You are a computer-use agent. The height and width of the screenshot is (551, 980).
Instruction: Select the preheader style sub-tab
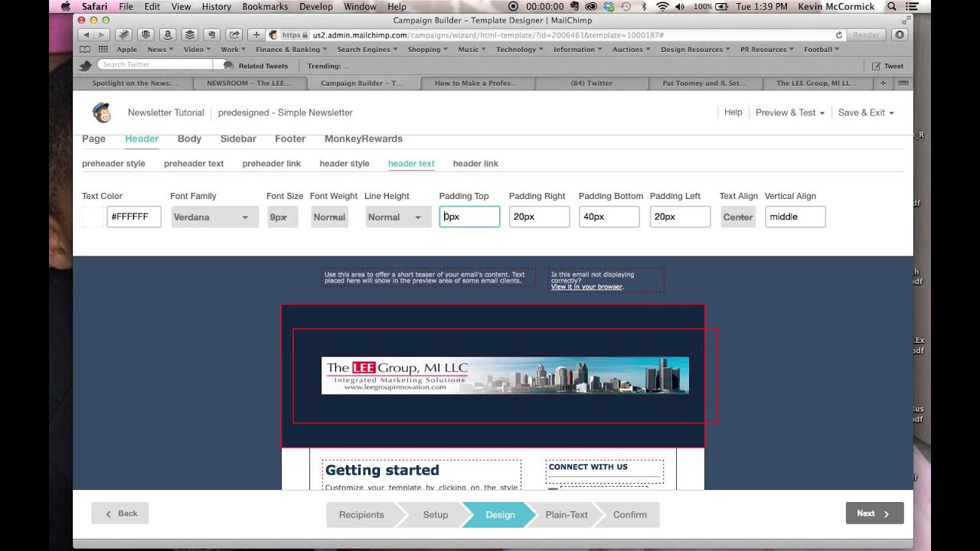click(113, 164)
